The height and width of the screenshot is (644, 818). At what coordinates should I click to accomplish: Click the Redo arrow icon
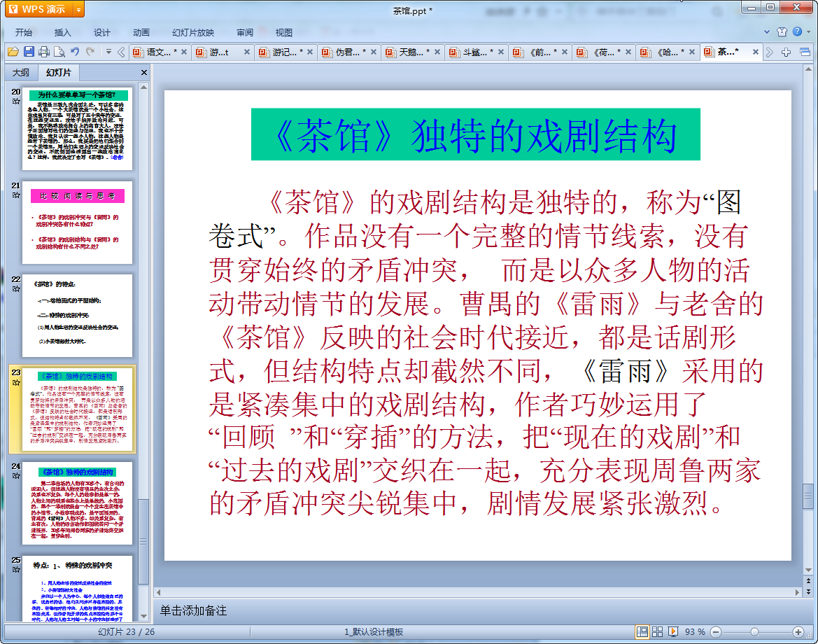(x=91, y=52)
